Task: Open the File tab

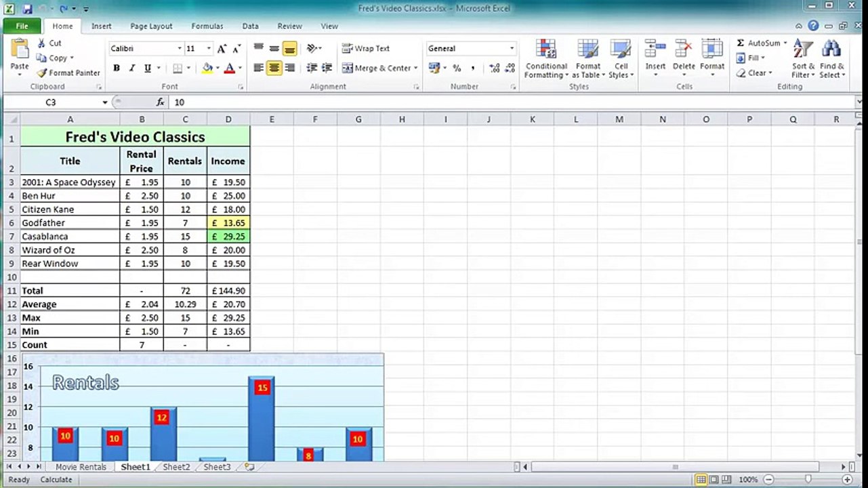Action: pos(22,26)
